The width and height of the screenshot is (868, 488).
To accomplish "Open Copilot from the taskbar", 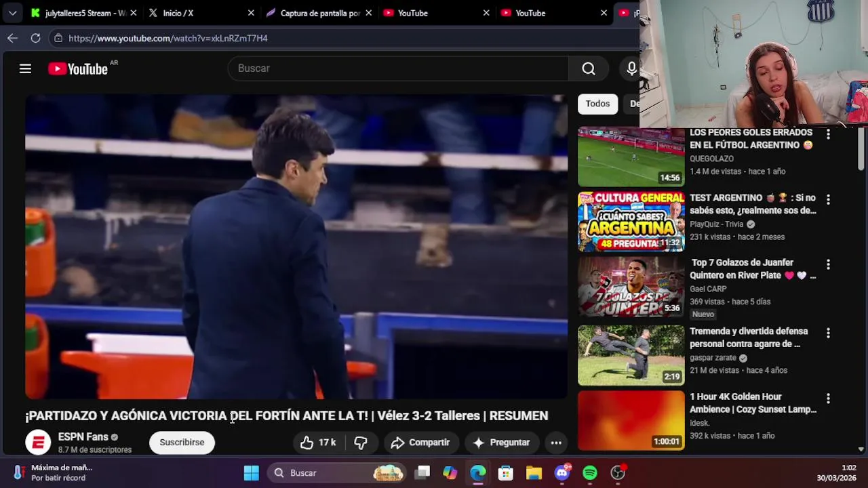I will pyautogui.click(x=450, y=472).
